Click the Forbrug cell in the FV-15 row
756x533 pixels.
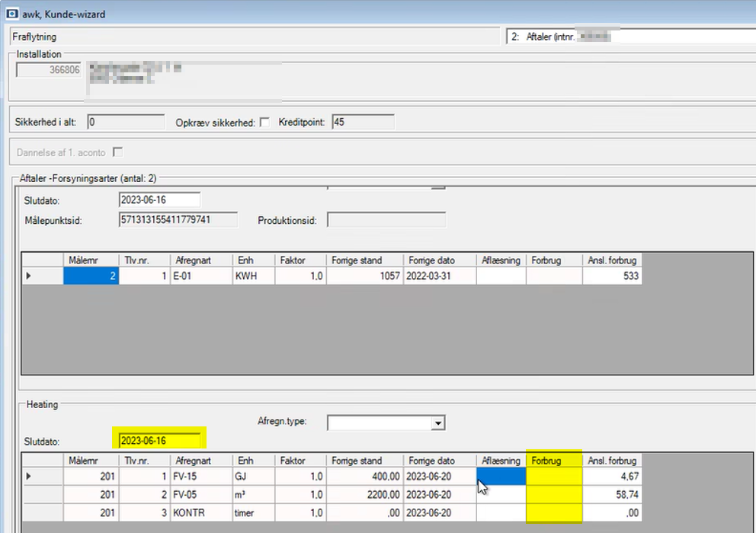click(x=554, y=476)
